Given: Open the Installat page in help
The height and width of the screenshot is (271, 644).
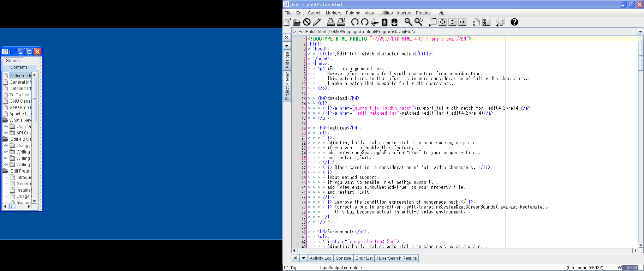Looking at the screenshot, I should click(x=24, y=190).
